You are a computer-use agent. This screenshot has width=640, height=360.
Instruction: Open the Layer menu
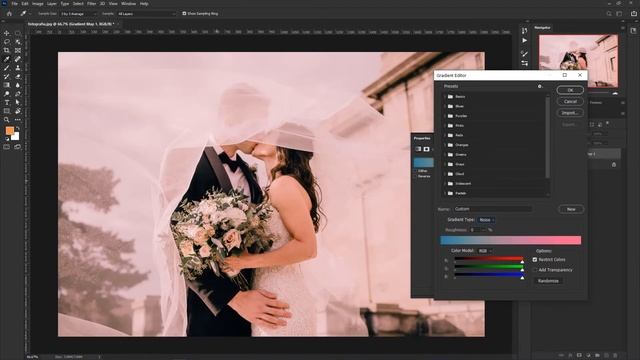(52, 4)
